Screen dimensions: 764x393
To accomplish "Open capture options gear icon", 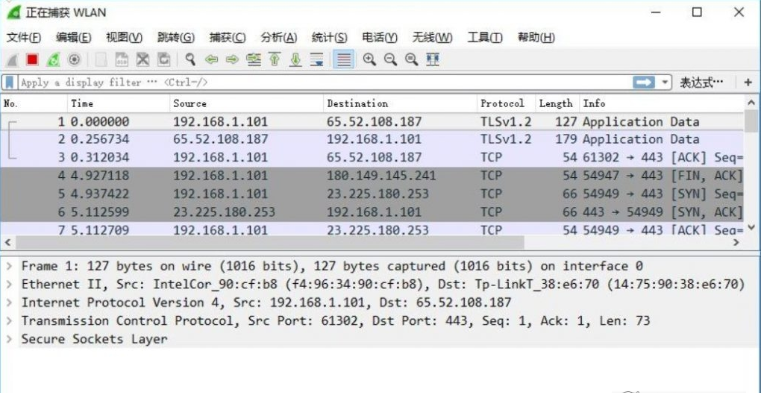I will click(74, 60).
